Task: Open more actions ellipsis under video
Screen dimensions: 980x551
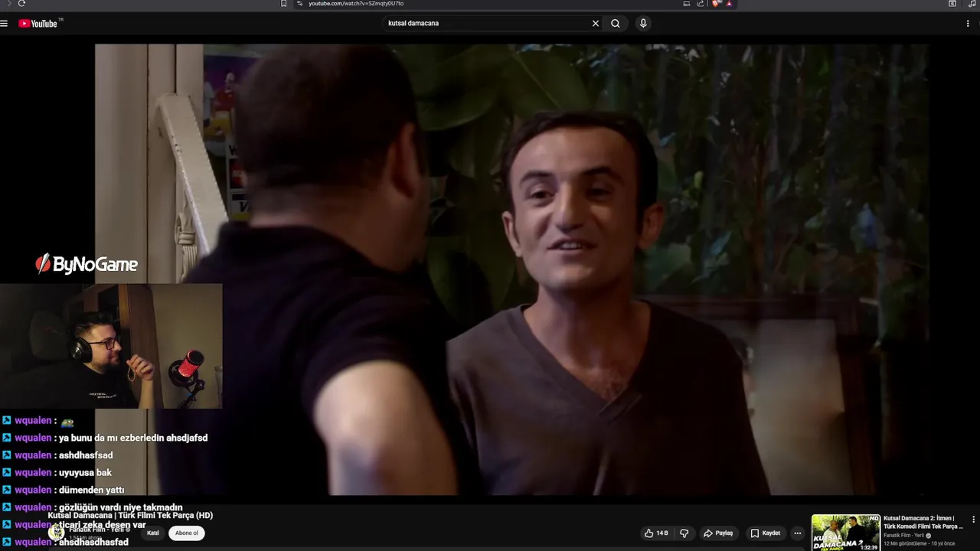Action: (x=797, y=533)
